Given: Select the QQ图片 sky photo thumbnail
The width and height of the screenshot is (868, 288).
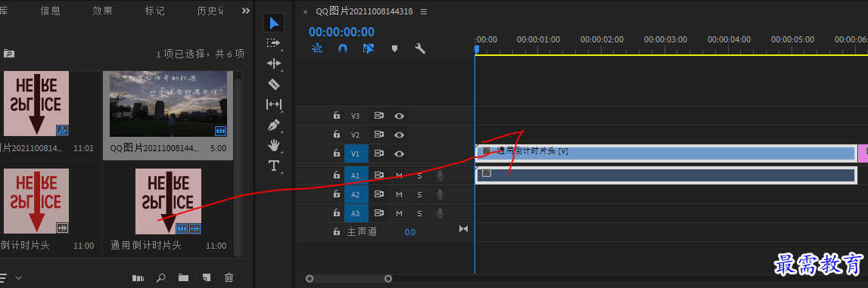Looking at the screenshot, I should pos(168,104).
